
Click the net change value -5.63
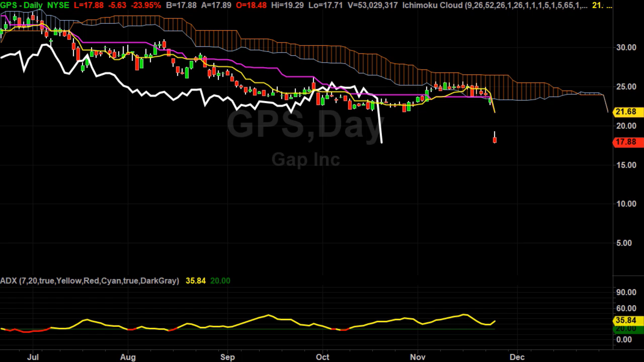click(117, 5)
